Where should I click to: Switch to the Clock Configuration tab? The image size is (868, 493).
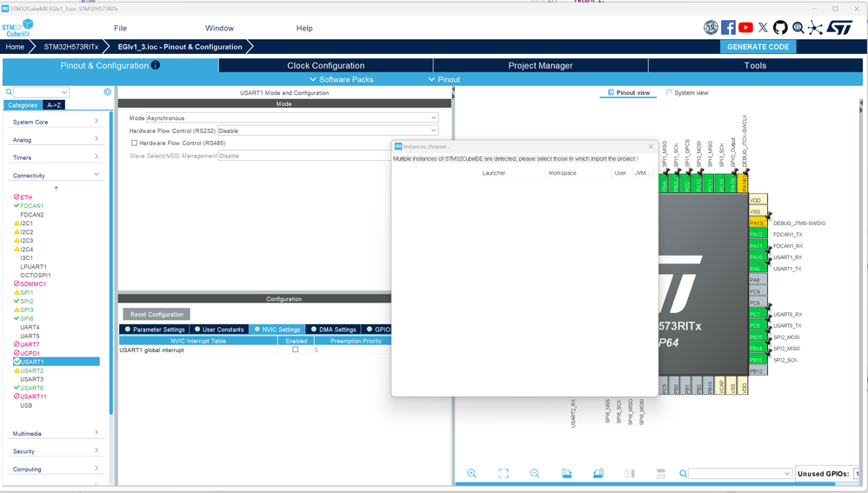325,65
